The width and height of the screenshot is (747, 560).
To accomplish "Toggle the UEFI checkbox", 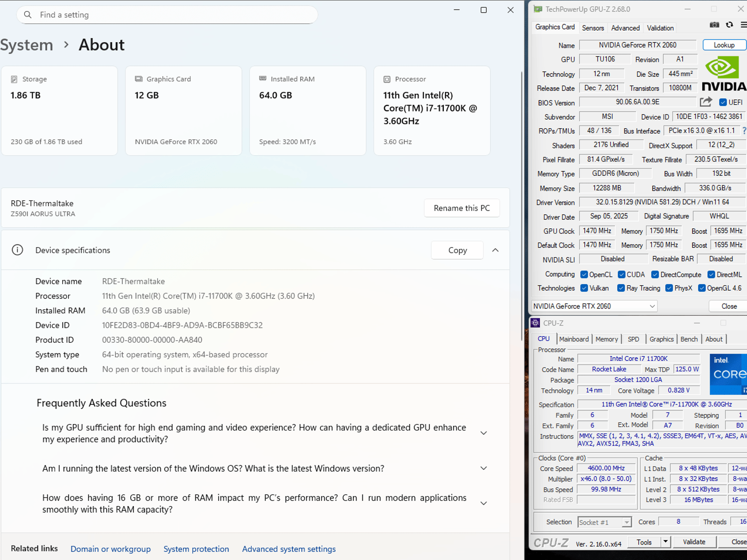I will tap(723, 102).
